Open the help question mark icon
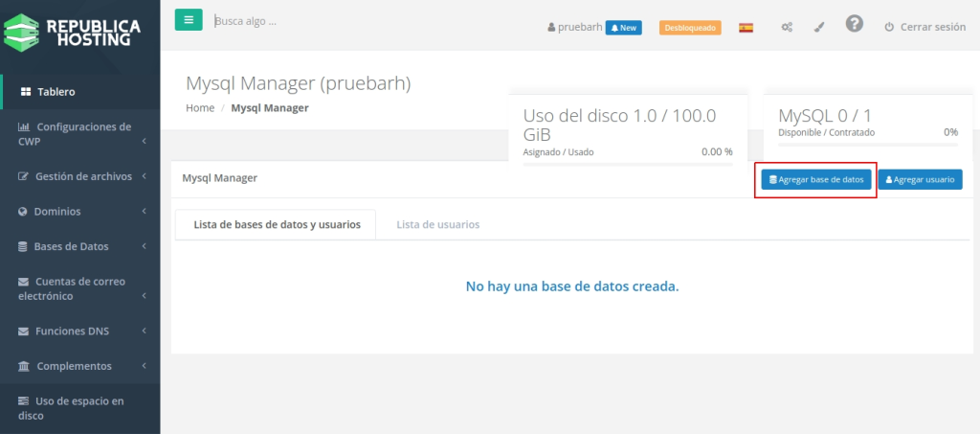Screen dimensions: 980x434 pyautogui.click(x=855, y=24)
